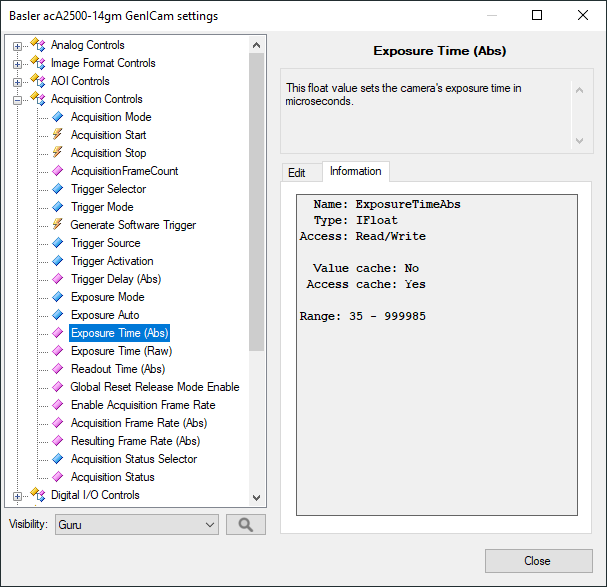607x587 pixels.
Task: Click the description box scroll-down arrow
Action: (579, 141)
